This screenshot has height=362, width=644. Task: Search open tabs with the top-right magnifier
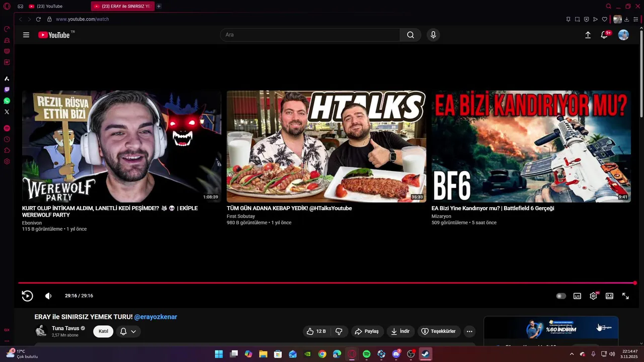pyautogui.click(x=608, y=6)
